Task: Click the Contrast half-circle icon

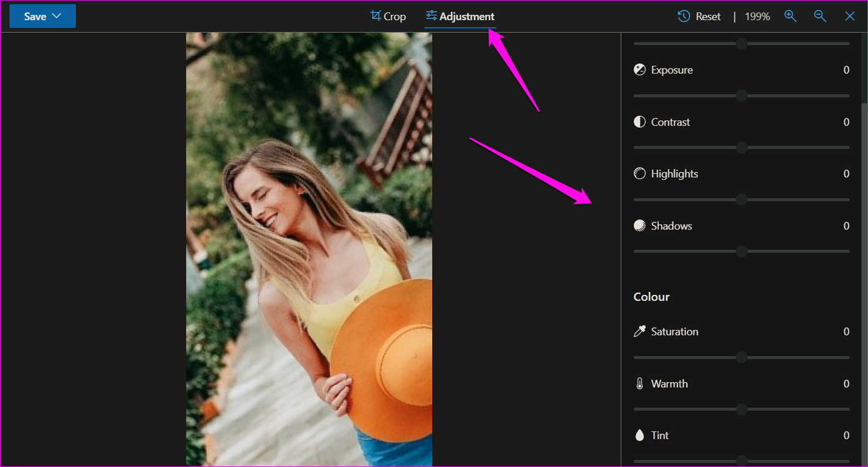Action: tap(639, 122)
